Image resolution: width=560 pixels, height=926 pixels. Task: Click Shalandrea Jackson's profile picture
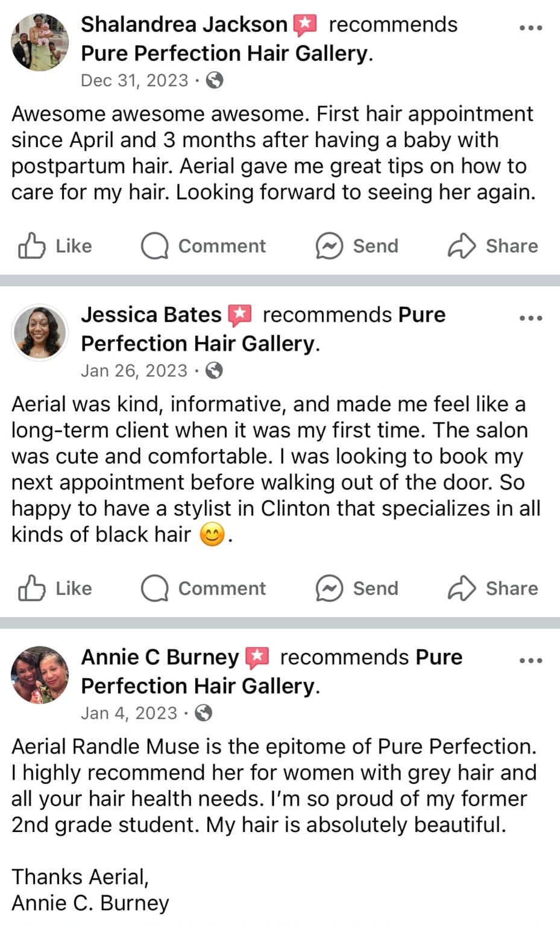40,42
